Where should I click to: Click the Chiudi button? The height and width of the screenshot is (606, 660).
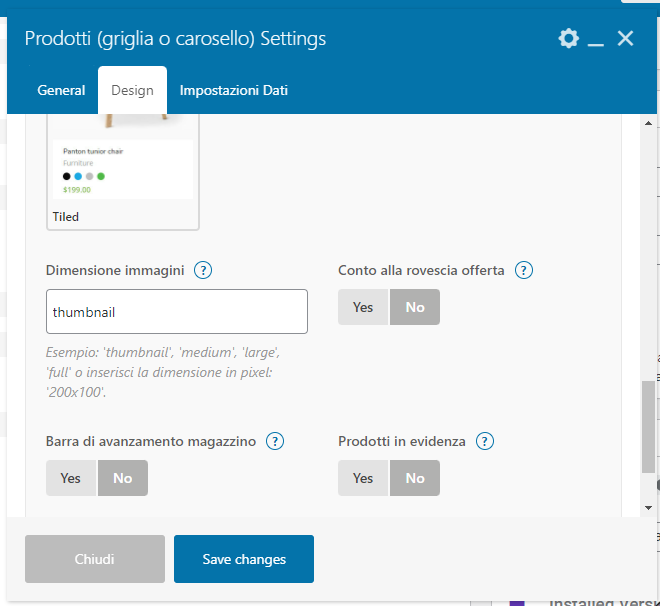(x=95, y=559)
